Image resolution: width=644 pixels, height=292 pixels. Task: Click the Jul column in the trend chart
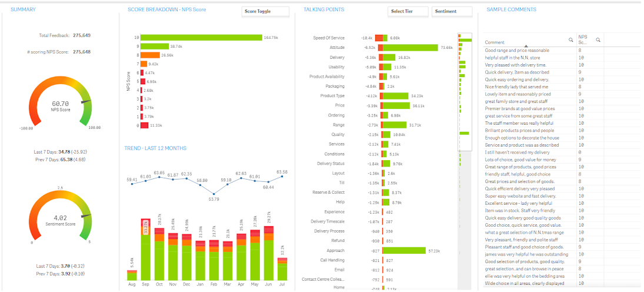point(282,269)
